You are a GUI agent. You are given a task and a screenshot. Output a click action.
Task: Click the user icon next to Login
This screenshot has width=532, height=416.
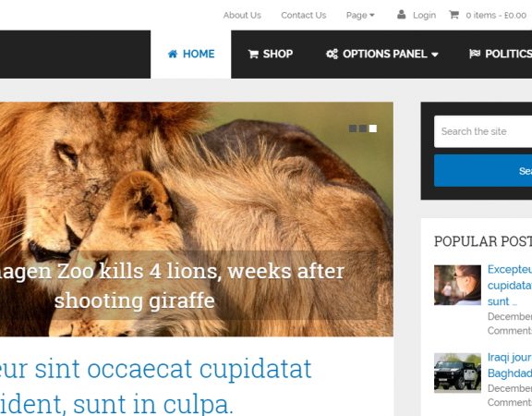[402, 15]
